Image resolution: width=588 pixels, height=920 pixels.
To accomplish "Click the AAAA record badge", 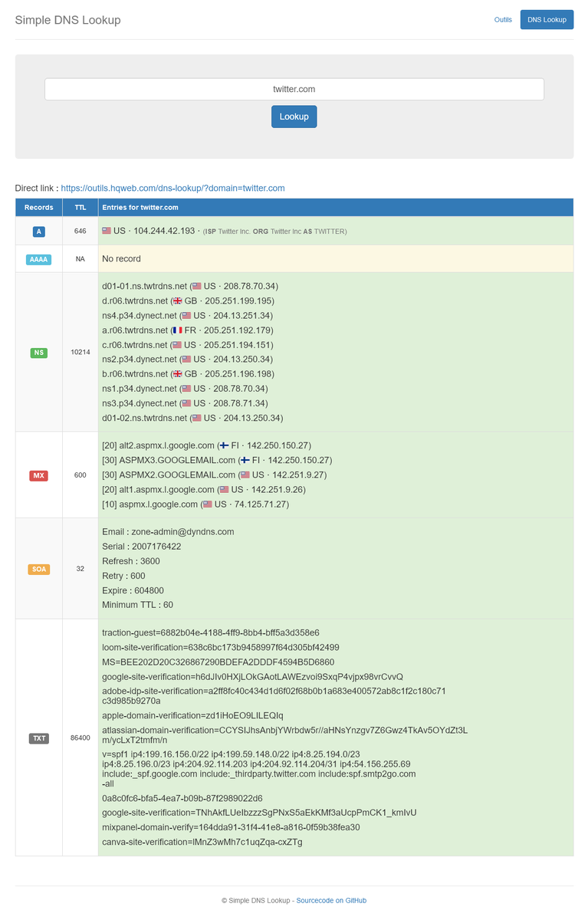I will click(39, 259).
